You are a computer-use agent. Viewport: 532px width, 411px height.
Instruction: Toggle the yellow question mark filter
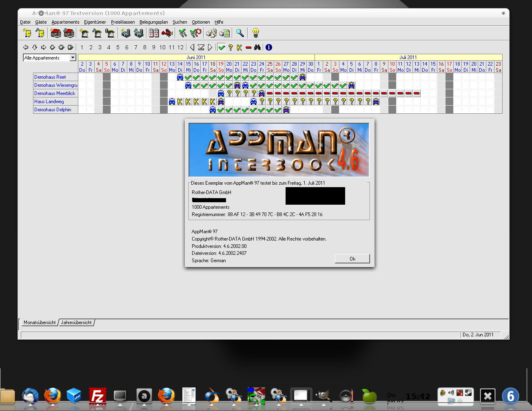[x=231, y=47]
